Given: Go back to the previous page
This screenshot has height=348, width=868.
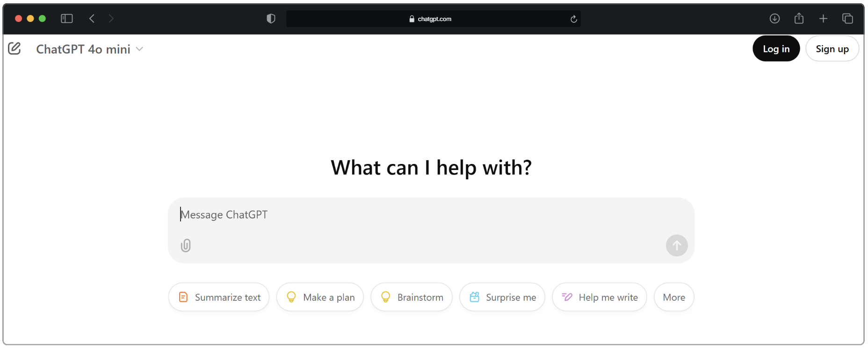Looking at the screenshot, I should tap(92, 19).
